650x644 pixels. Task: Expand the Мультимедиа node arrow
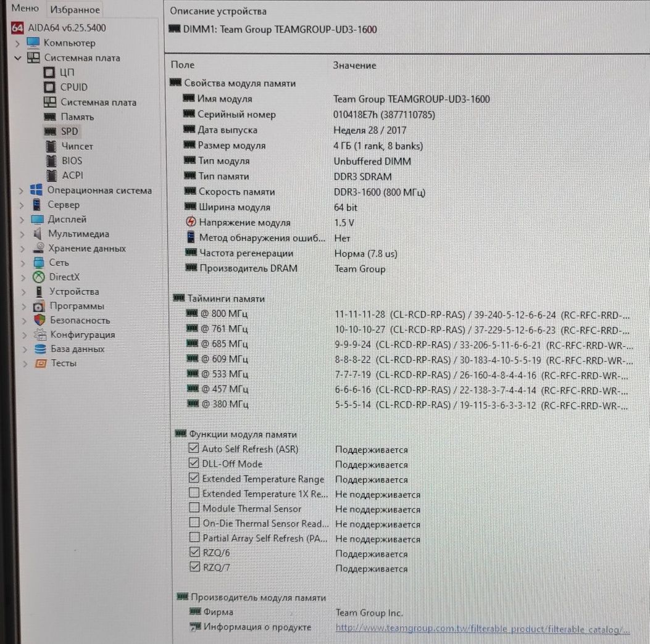pos(22,234)
